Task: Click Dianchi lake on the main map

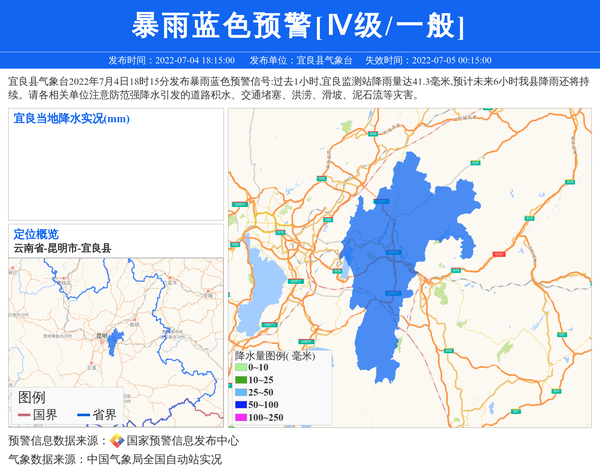Action: click(261, 290)
